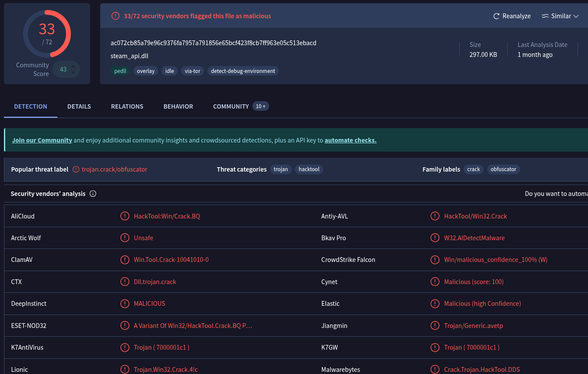Click the overlay tag
This screenshot has width=588, height=374.
[x=146, y=71]
